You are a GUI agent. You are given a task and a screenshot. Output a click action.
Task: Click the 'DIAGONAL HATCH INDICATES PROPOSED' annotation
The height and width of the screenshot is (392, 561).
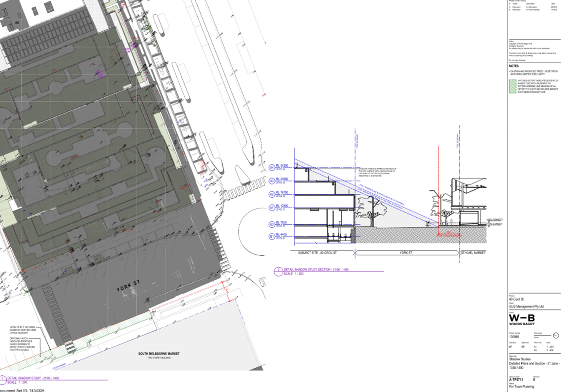coord(23,344)
